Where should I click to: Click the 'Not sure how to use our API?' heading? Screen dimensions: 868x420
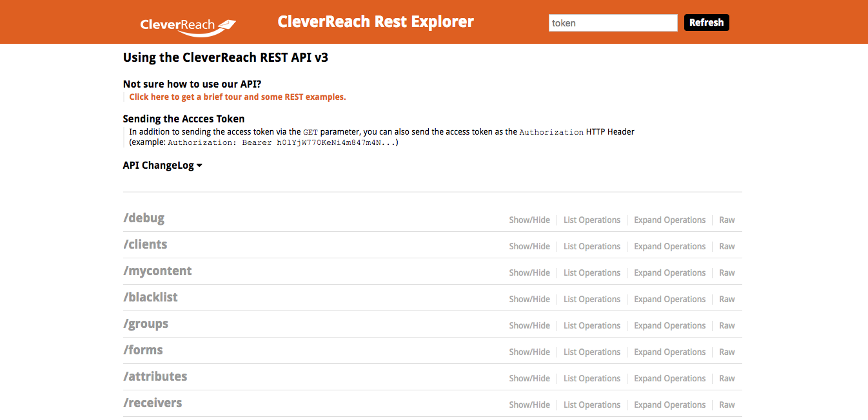[192, 84]
